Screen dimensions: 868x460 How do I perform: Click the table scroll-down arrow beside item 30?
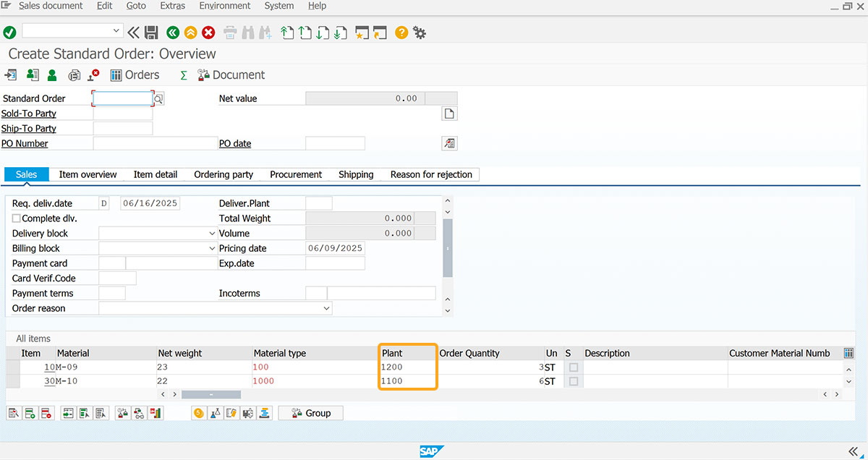(x=848, y=381)
